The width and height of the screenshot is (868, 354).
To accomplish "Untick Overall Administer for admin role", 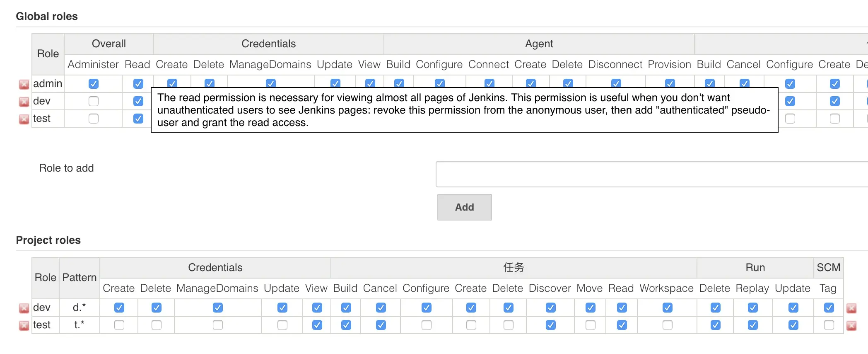I will (94, 84).
